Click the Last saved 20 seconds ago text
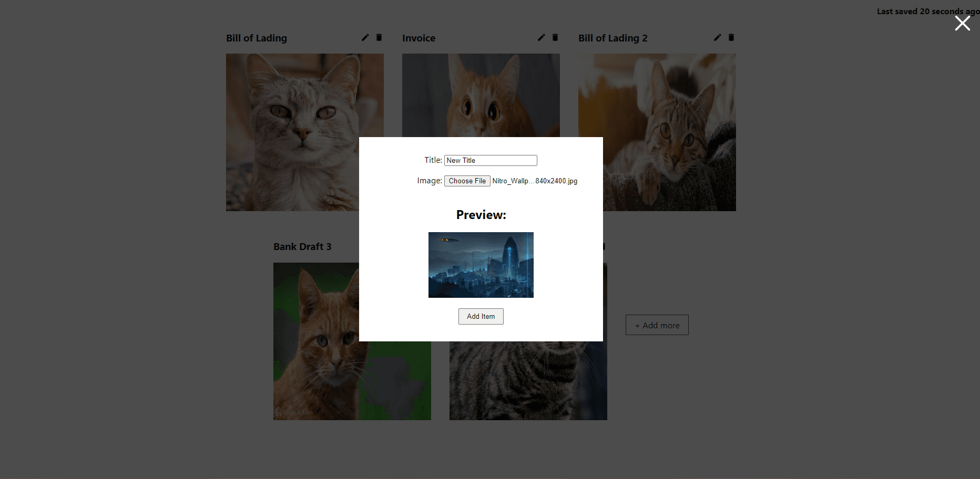The image size is (980, 479). point(928,11)
